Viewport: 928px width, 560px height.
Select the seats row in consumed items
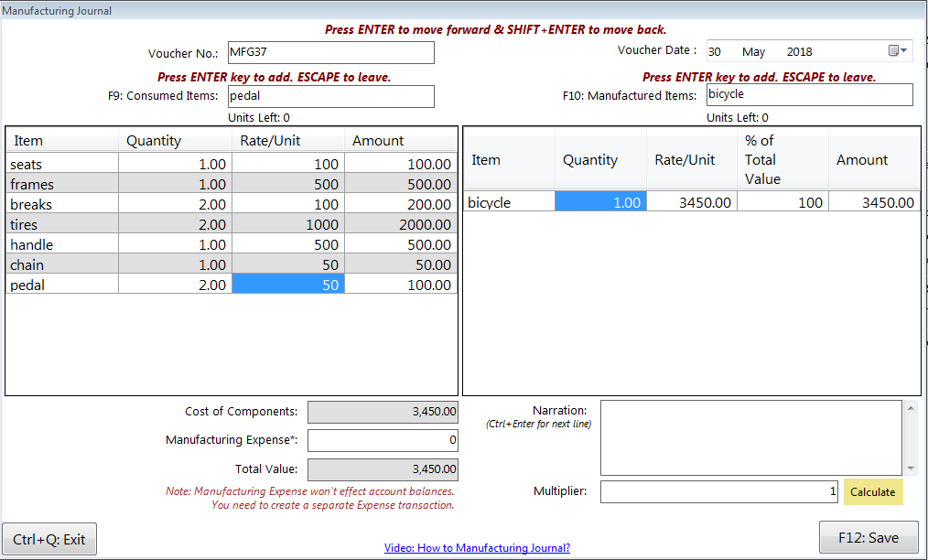pos(232,164)
